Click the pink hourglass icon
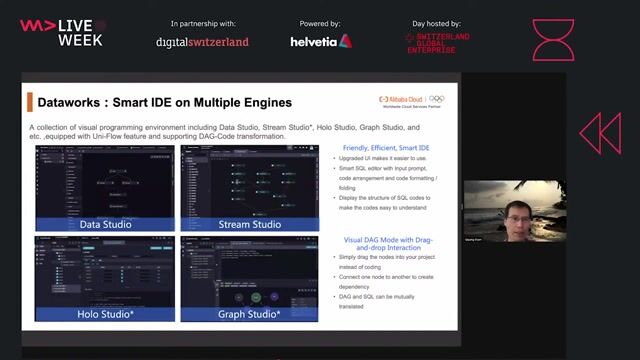The image size is (640, 360). [x=553, y=40]
